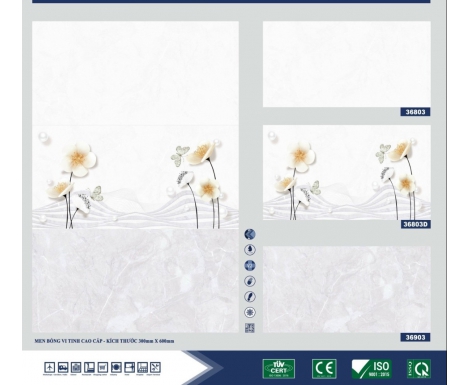Click the large combined wall tile preview
Screen dimensions: 470x385
coord(135,177)
